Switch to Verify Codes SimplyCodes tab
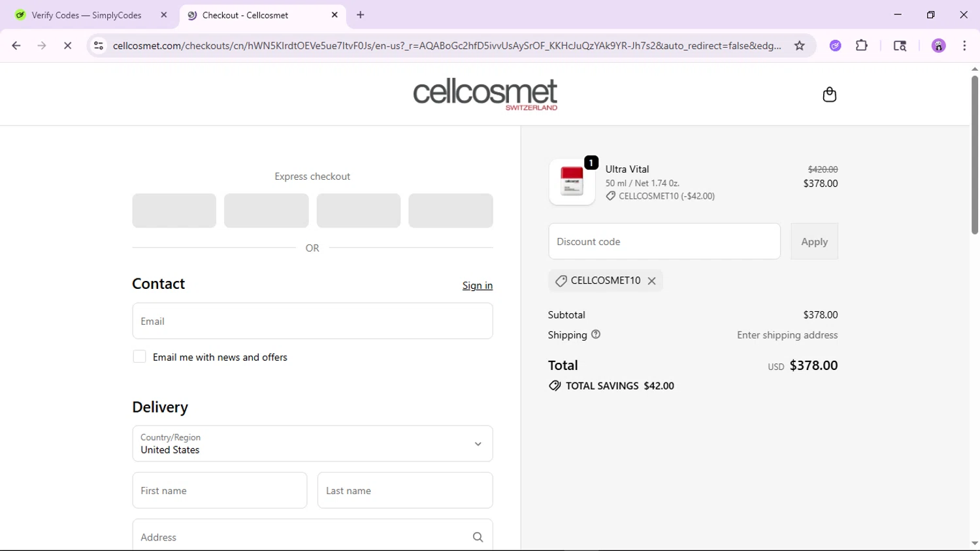The width and height of the screenshot is (980, 551). 87,15
